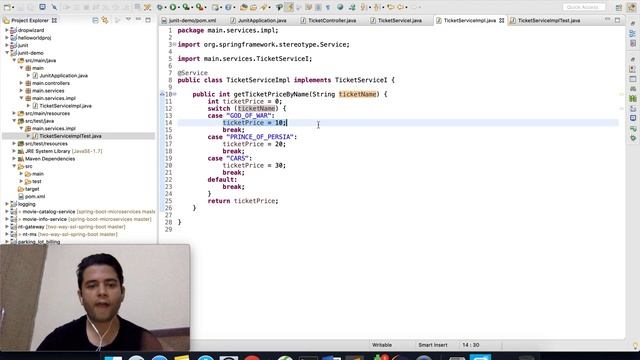Click the External Tools run icon
Image resolution: width=640 pixels, height=360 pixels.
pyautogui.click(x=199, y=7)
